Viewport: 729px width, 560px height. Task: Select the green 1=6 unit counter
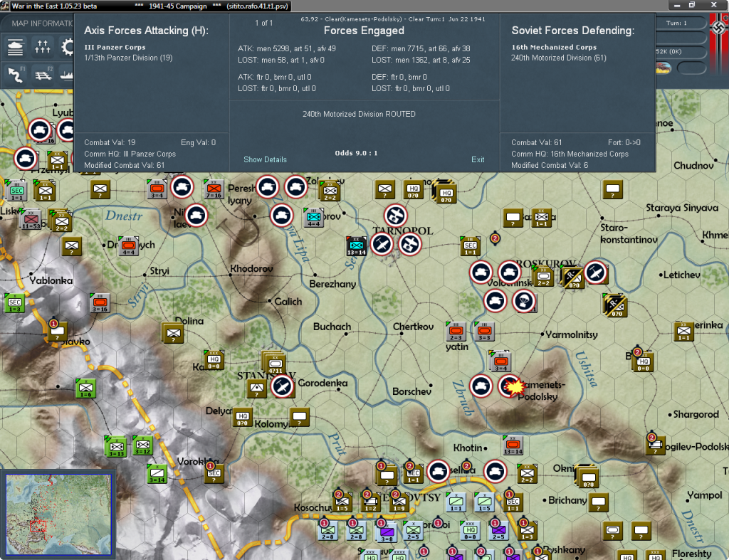point(85,389)
